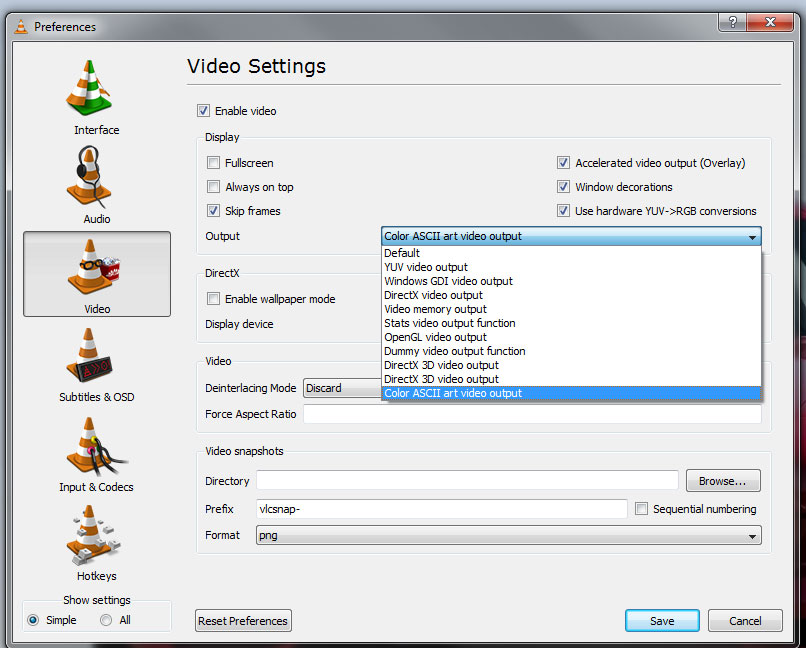Open Subtitles & OSD settings
806x648 pixels.
[x=96, y=364]
